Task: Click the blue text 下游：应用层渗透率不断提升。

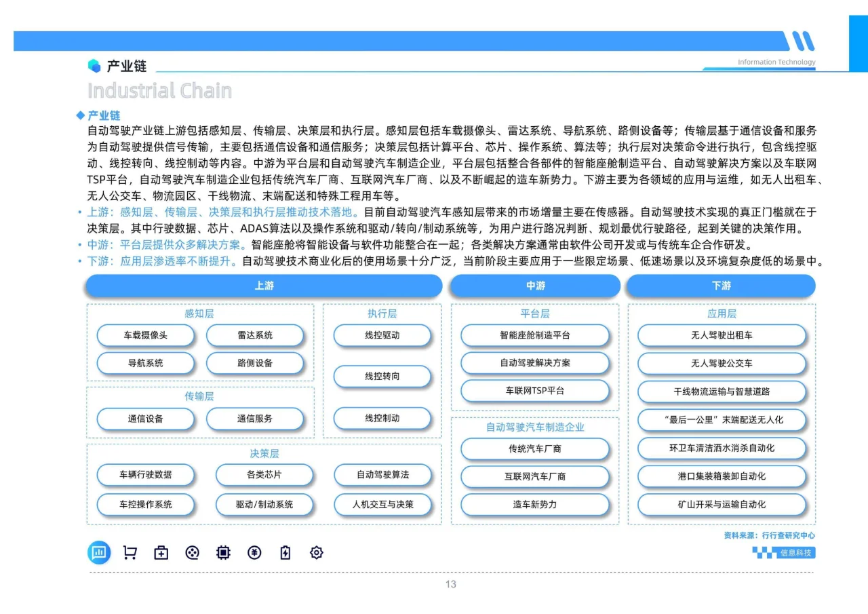Action: click(163, 261)
